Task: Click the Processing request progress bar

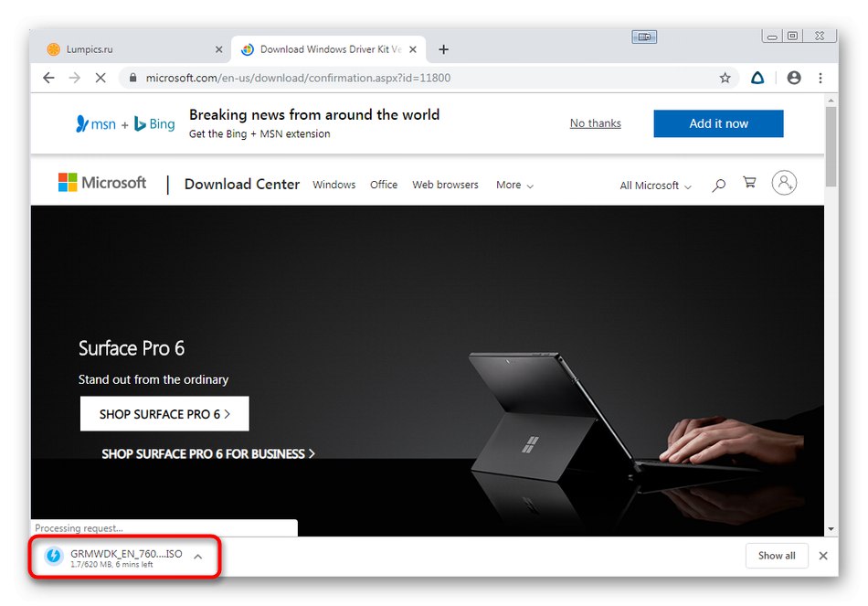Action: click(x=164, y=527)
